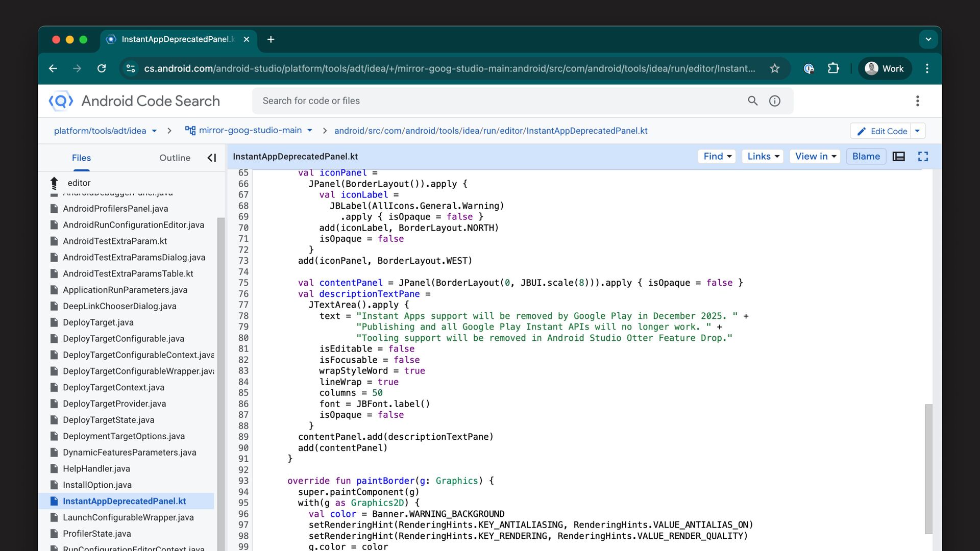
Task: Expand the Links dropdown
Action: [763, 157]
